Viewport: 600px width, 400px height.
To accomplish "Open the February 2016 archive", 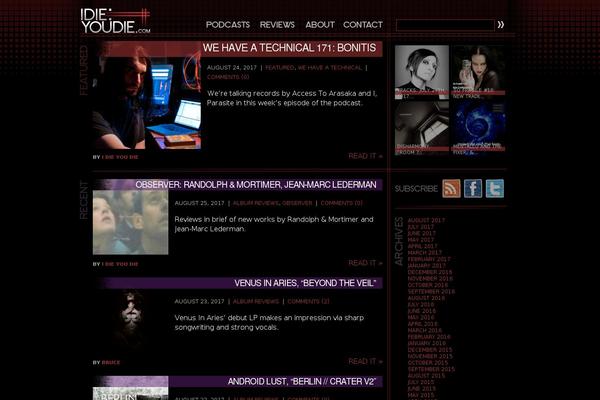I will [429, 337].
